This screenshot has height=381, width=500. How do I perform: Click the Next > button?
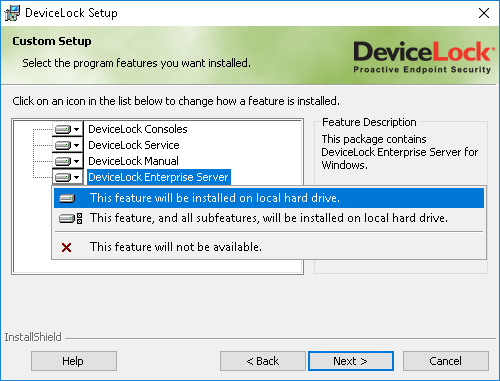coord(351,361)
